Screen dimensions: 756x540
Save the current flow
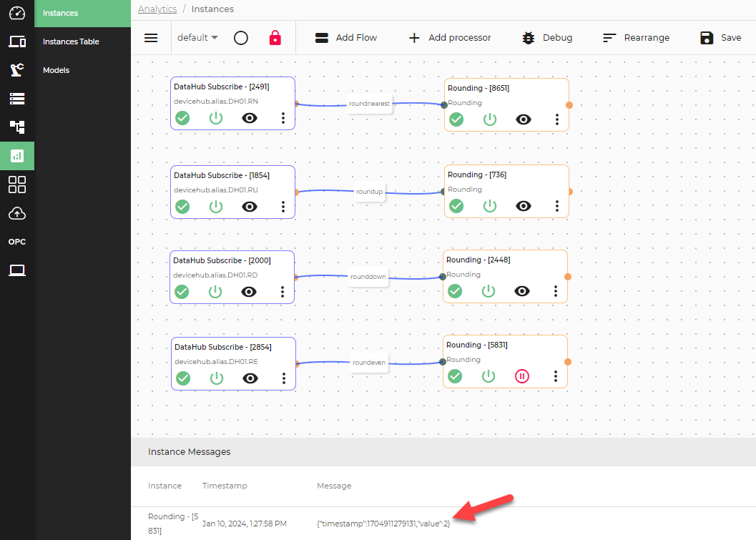(720, 37)
